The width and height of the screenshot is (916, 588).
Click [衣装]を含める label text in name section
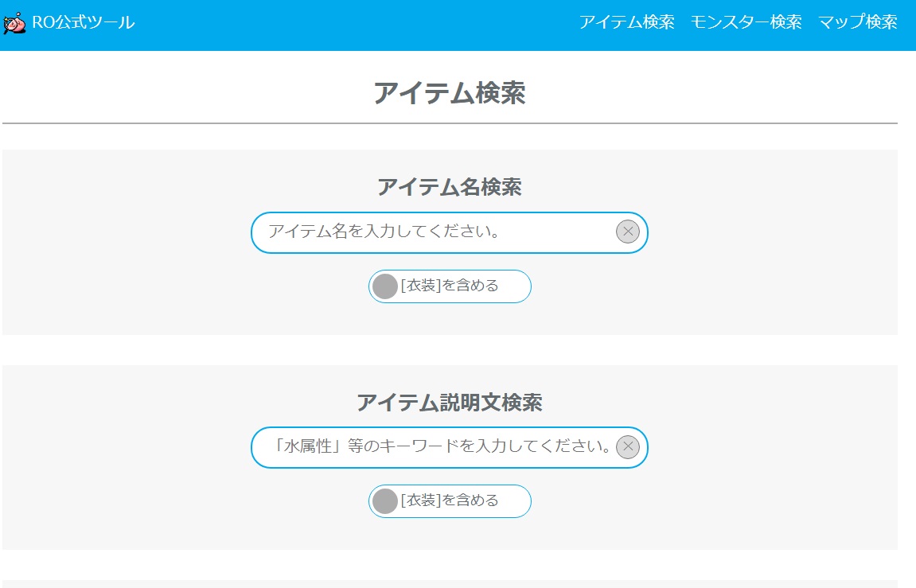(449, 286)
